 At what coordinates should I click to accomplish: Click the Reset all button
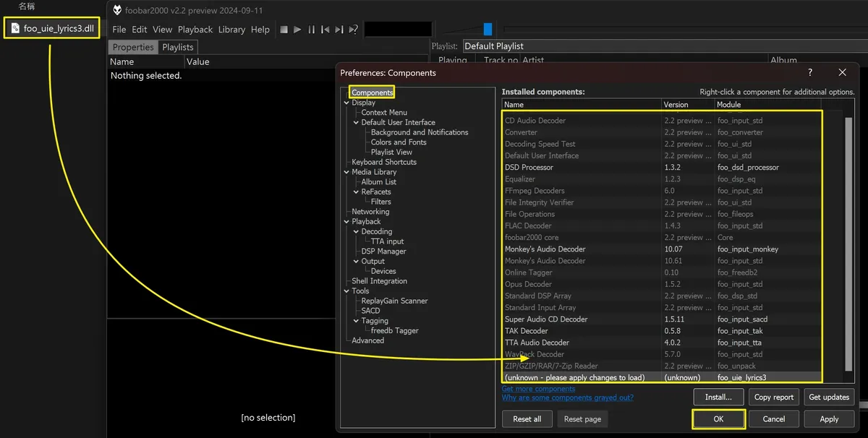[x=527, y=419]
